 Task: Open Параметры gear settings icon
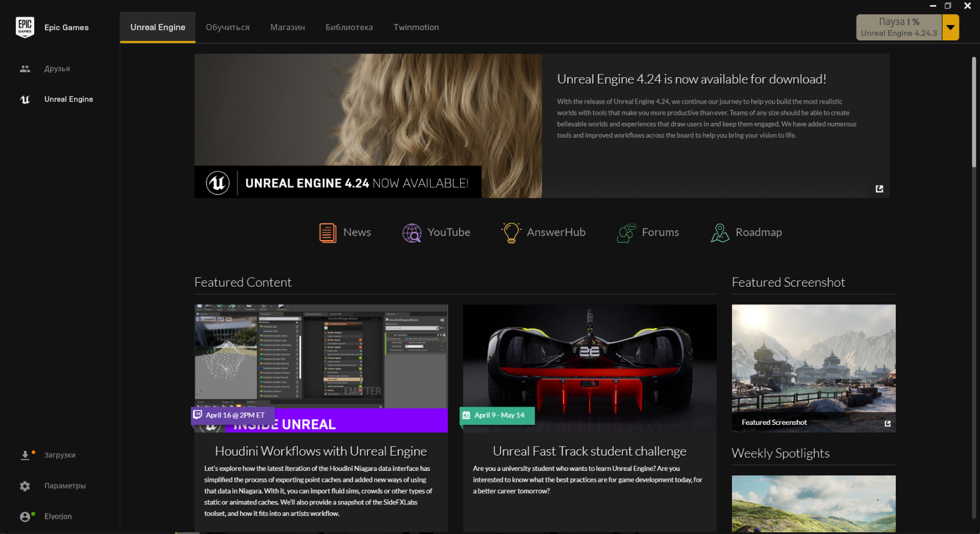(x=25, y=486)
